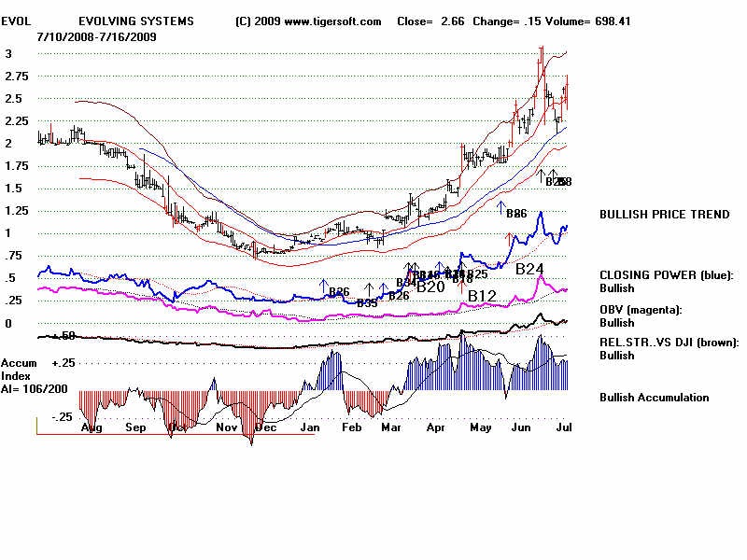Click the B86 signal marker
This screenshot has height=560, width=747.
coord(516,214)
